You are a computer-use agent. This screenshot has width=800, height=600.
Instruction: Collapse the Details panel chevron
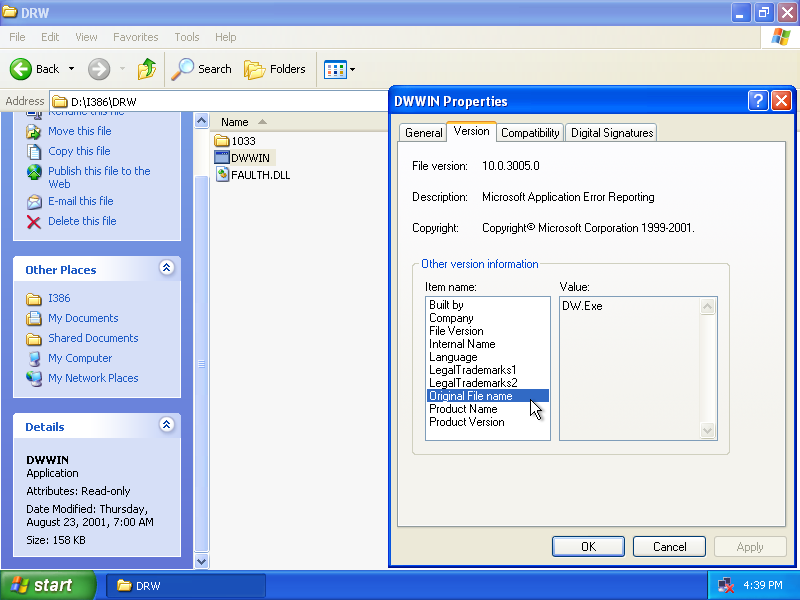click(x=166, y=425)
